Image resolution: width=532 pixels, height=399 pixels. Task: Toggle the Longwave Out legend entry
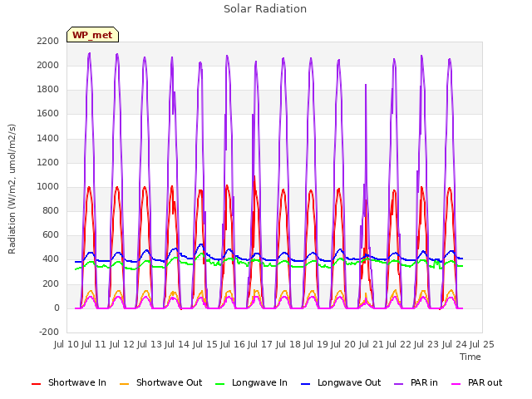pos(341,383)
